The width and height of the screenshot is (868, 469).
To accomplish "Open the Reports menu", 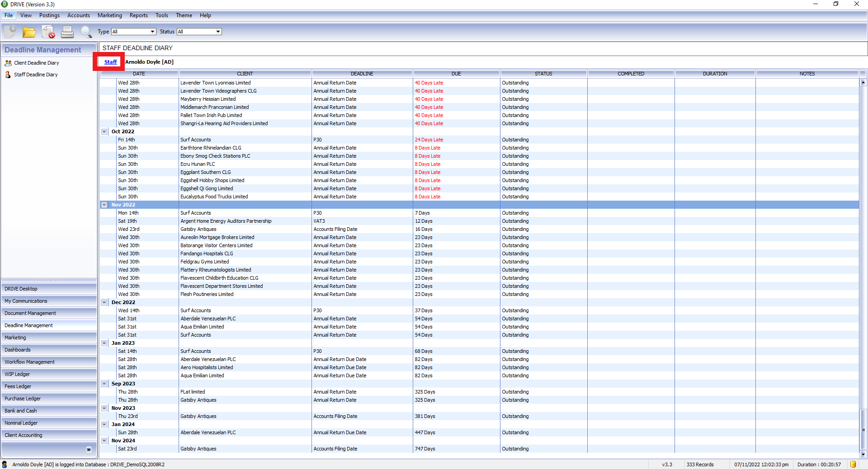I will (138, 15).
